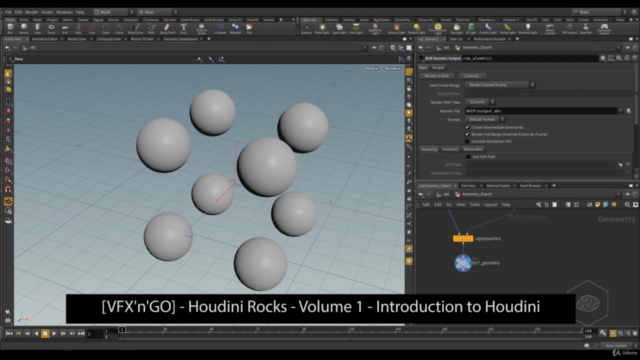Open the No cam dropdown in viewport
Viewport: 640px width, 360px height.
(x=392, y=68)
